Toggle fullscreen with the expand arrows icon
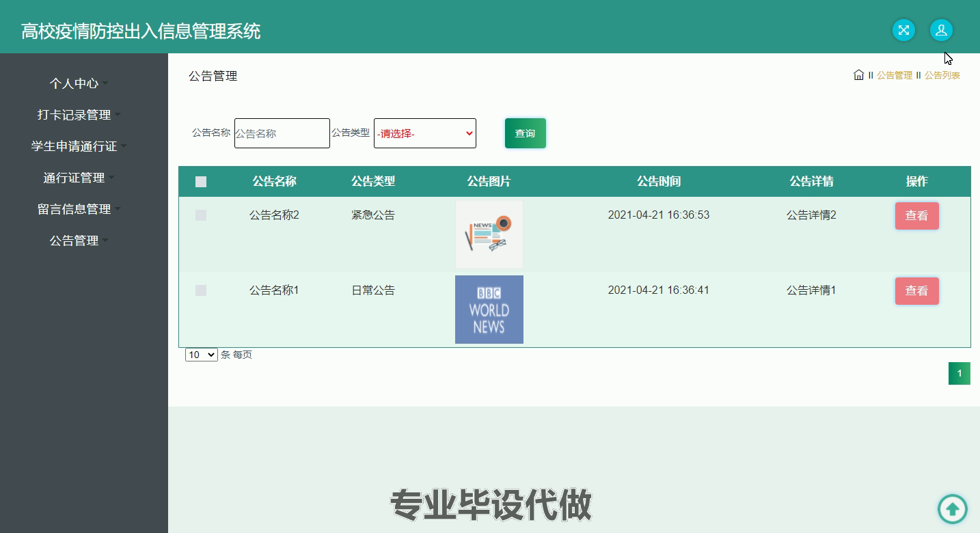The image size is (980, 533). pos(903,30)
